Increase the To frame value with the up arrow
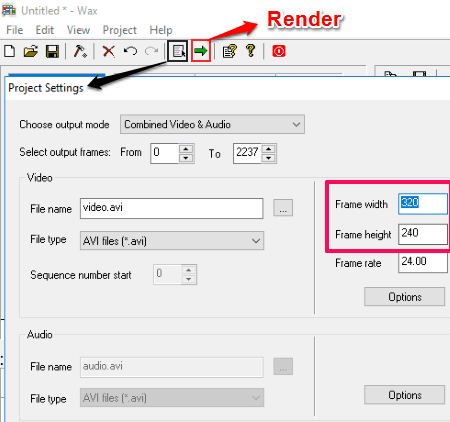Viewport: 450px width, 422px height. pyautogui.click(x=269, y=149)
